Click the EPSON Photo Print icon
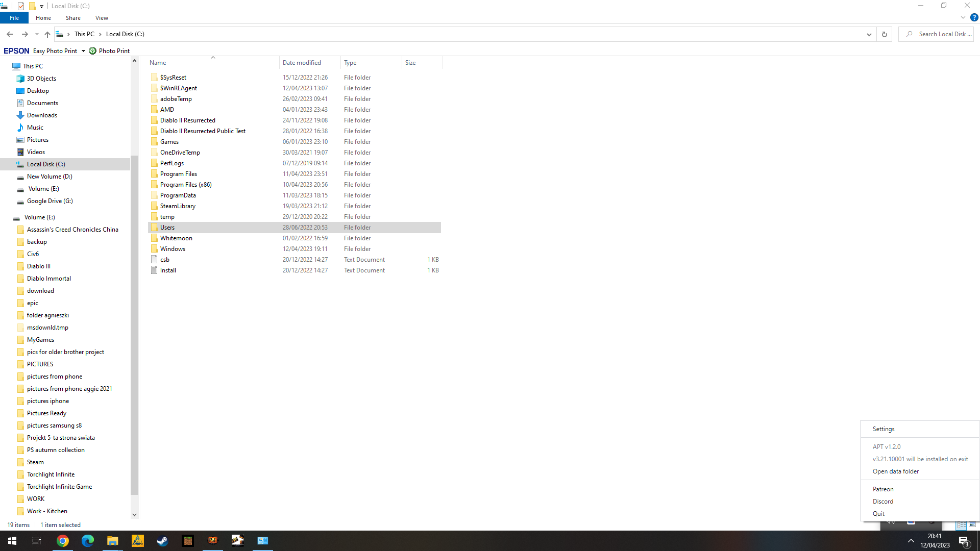980x551 pixels. 92,51
